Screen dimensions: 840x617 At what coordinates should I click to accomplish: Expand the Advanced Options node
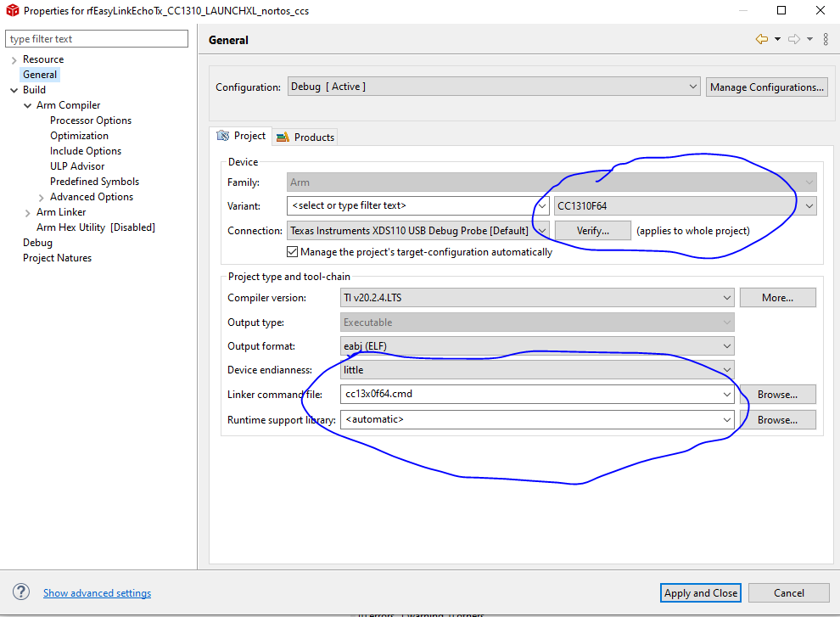click(x=42, y=198)
